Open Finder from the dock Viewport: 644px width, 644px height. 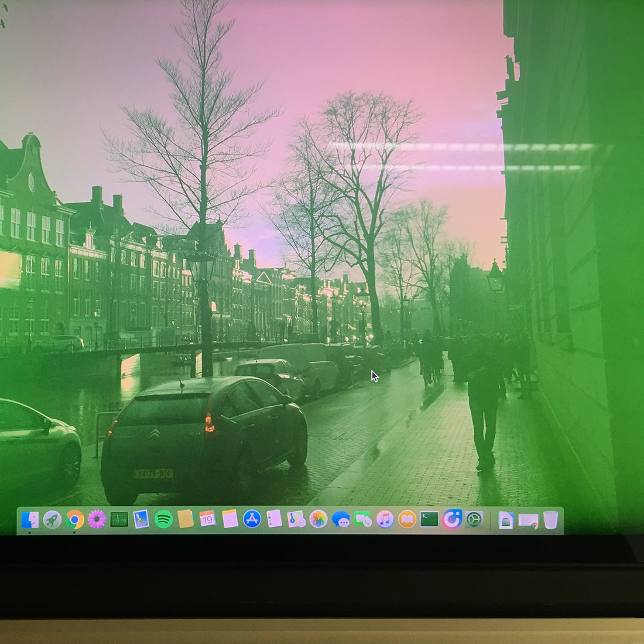[x=30, y=519]
